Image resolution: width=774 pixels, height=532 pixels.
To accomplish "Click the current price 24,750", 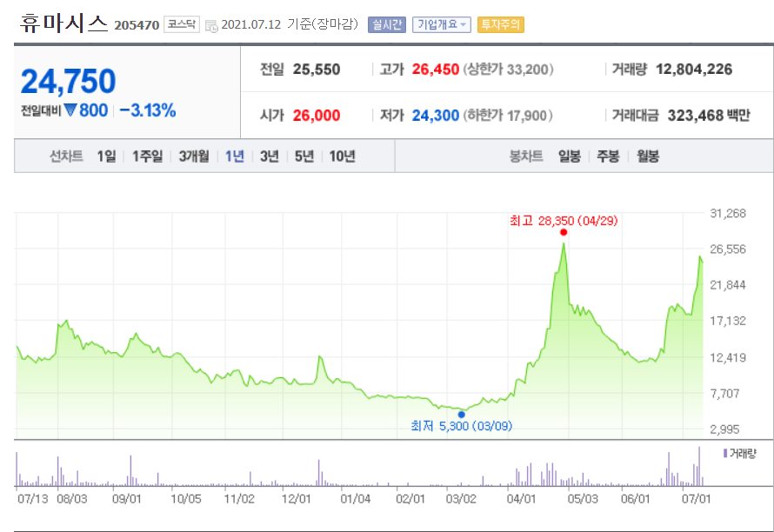I will point(68,81).
